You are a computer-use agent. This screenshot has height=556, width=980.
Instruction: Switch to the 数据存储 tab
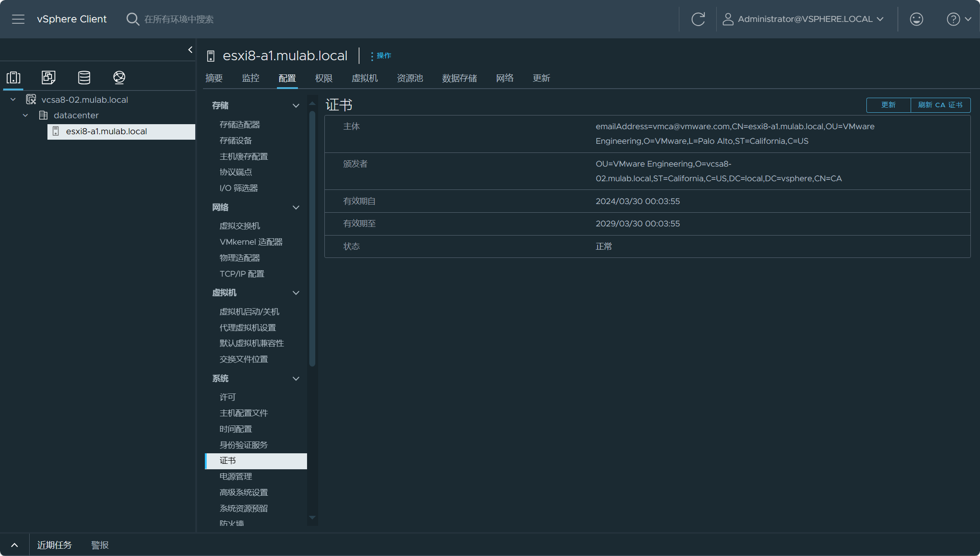tap(459, 78)
